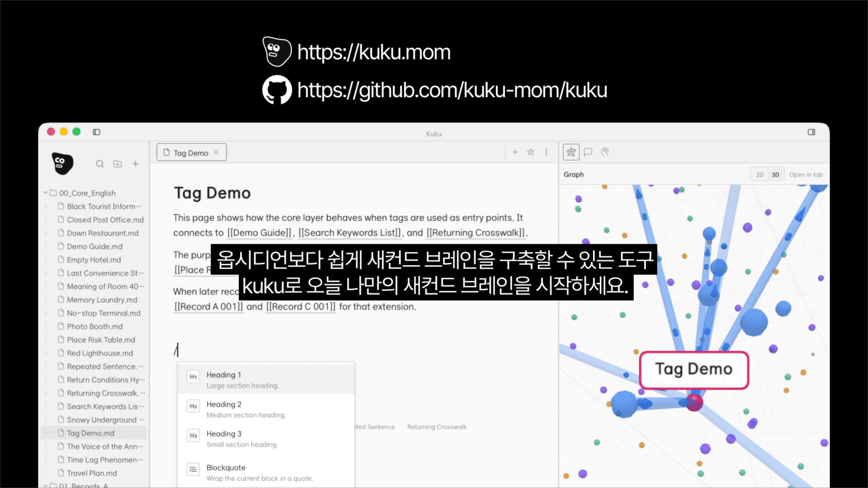The width and height of the screenshot is (868, 488).
Task: Open the [[Record C 001]] link
Action: (301, 307)
